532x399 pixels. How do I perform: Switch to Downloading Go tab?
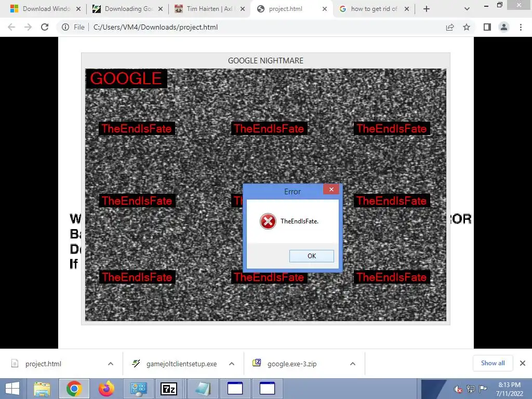[x=128, y=9]
